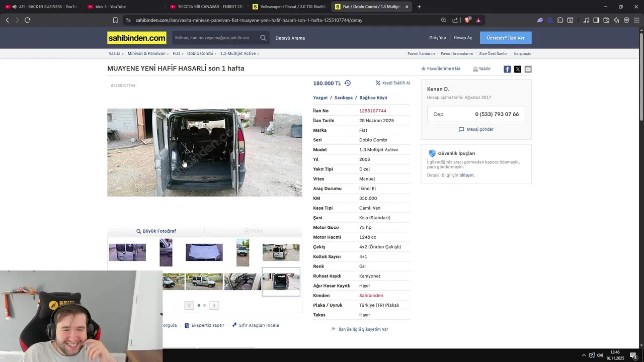Click the taskbar volume speaker icon

600,355
